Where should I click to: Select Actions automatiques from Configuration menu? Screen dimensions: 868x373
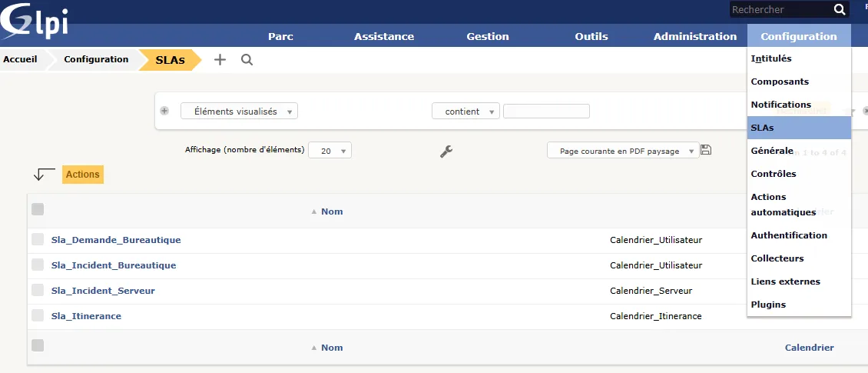(799, 205)
